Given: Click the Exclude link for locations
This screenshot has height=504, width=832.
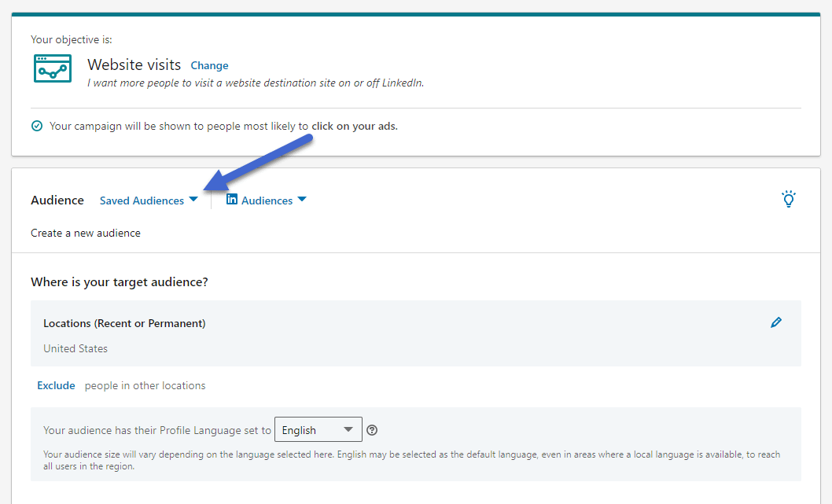Looking at the screenshot, I should pos(56,386).
